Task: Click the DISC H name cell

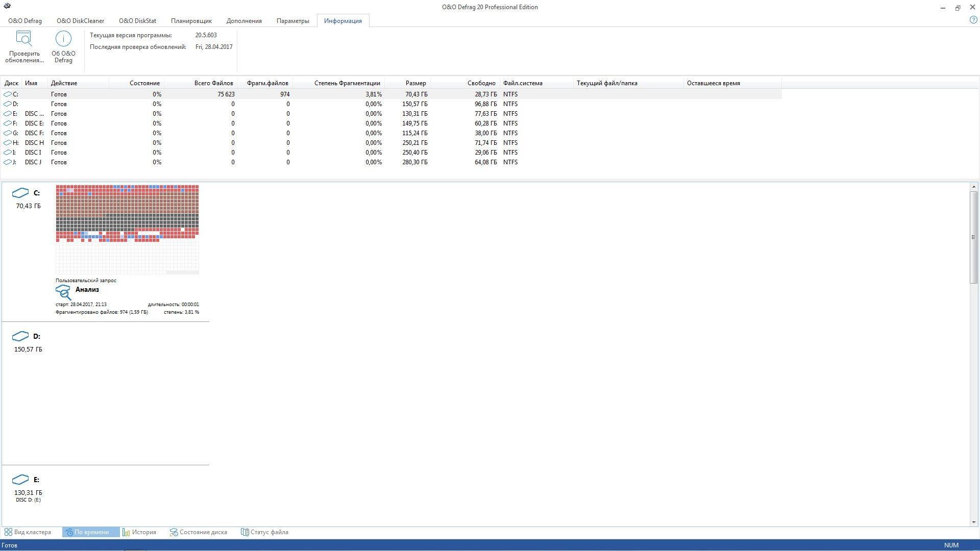Action: tap(34, 143)
